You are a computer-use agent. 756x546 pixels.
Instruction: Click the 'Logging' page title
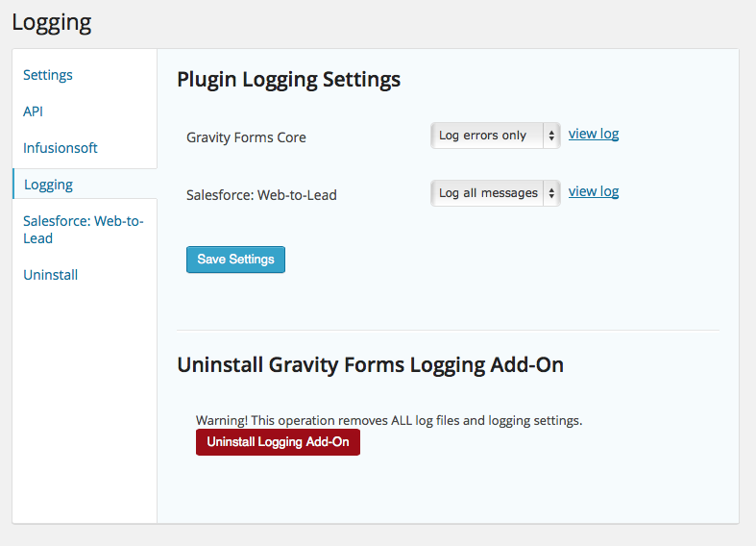52,22
